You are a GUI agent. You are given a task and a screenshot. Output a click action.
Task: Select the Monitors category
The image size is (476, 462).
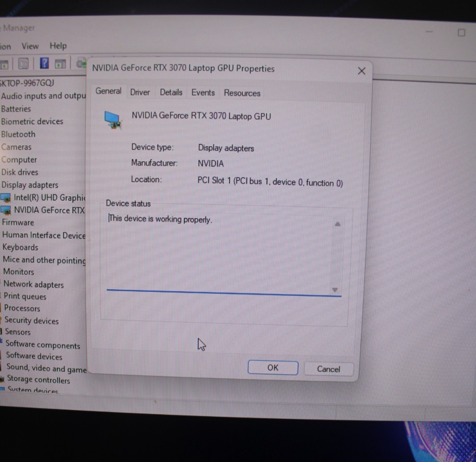tap(18, 272)
